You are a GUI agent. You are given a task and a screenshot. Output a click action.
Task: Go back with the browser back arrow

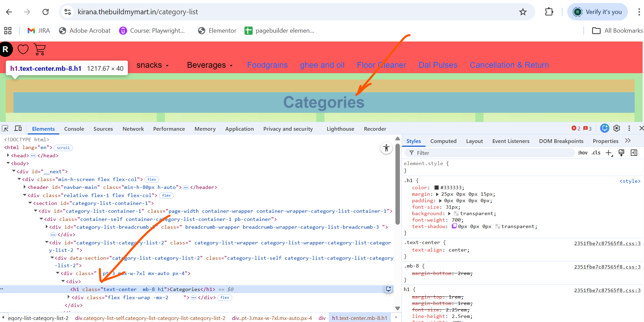9,12
